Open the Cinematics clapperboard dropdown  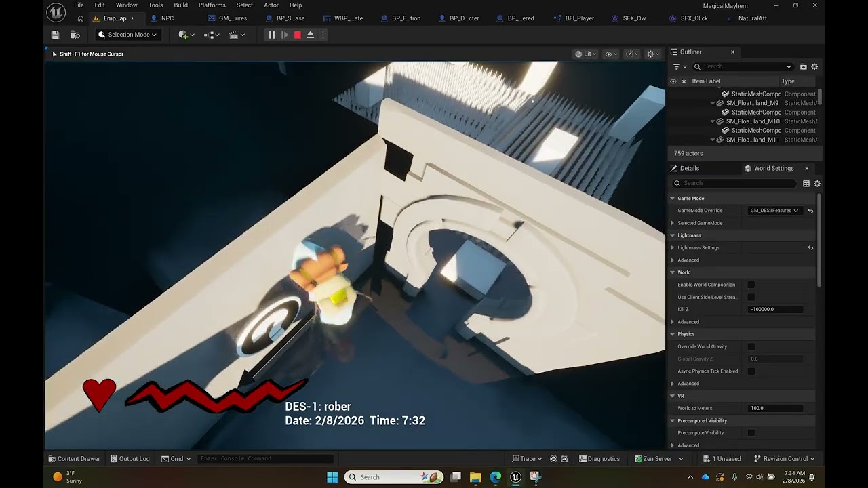237,35
